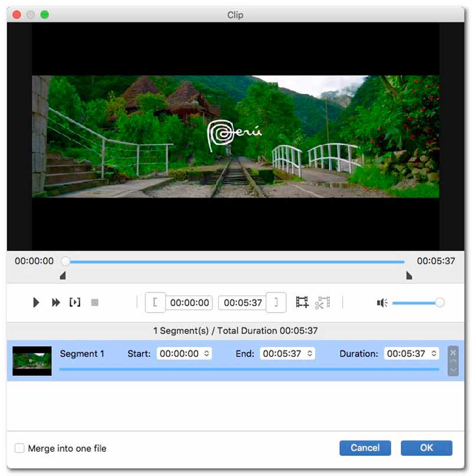
Task: Cancel the Clip dialog
Action: [365, 448]
